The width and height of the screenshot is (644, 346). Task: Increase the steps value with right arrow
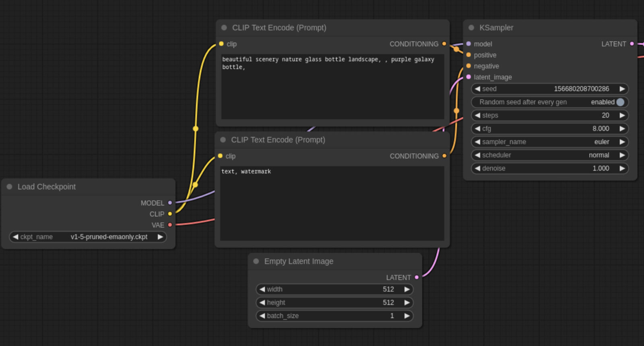622,116
